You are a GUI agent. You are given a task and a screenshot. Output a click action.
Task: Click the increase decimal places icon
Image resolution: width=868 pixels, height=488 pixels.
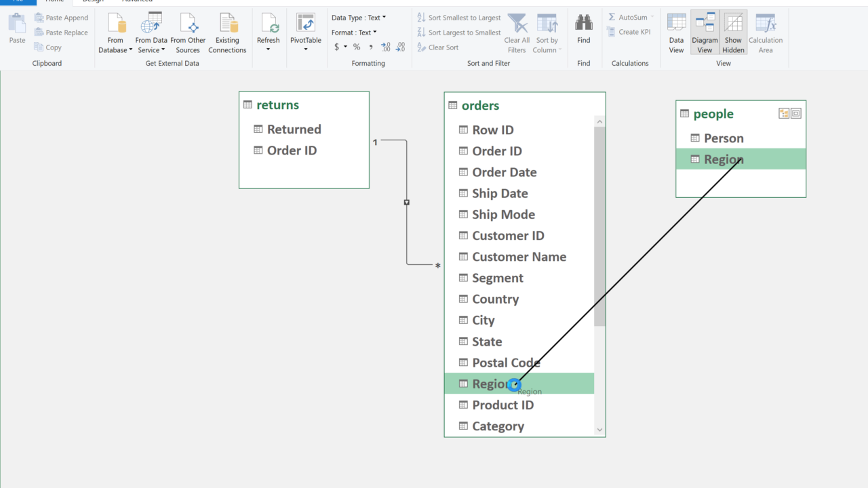click(385, 47)
